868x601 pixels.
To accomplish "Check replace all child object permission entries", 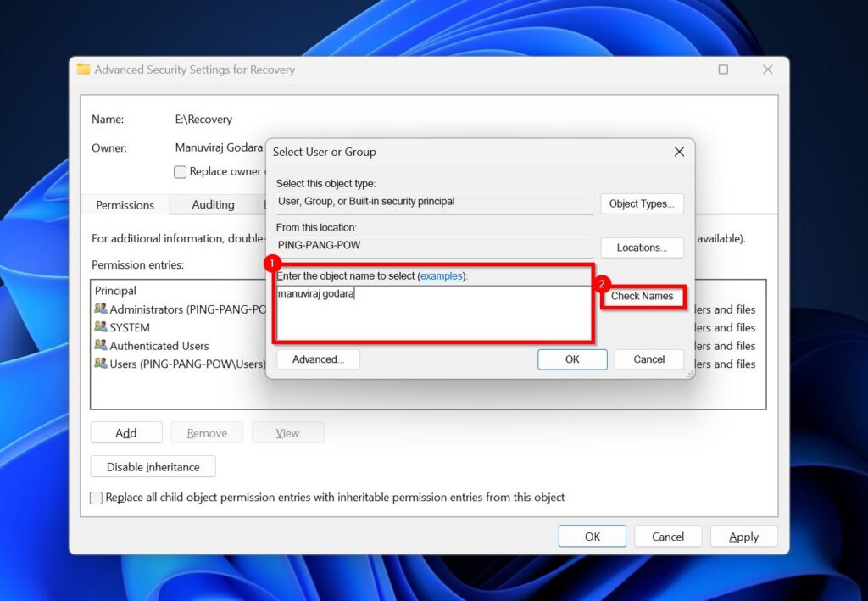I will 96,498.
